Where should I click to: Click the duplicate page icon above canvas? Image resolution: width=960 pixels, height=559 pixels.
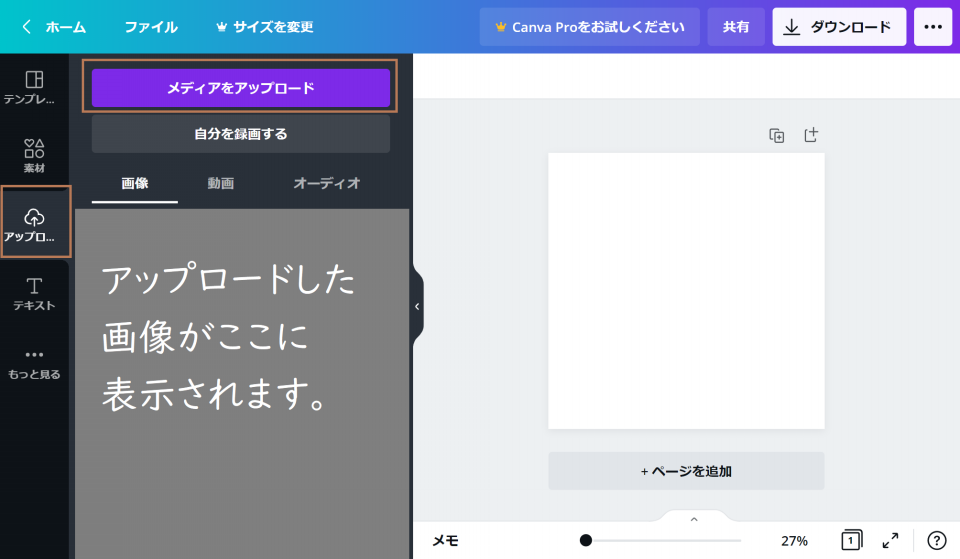tap(776, 135)
